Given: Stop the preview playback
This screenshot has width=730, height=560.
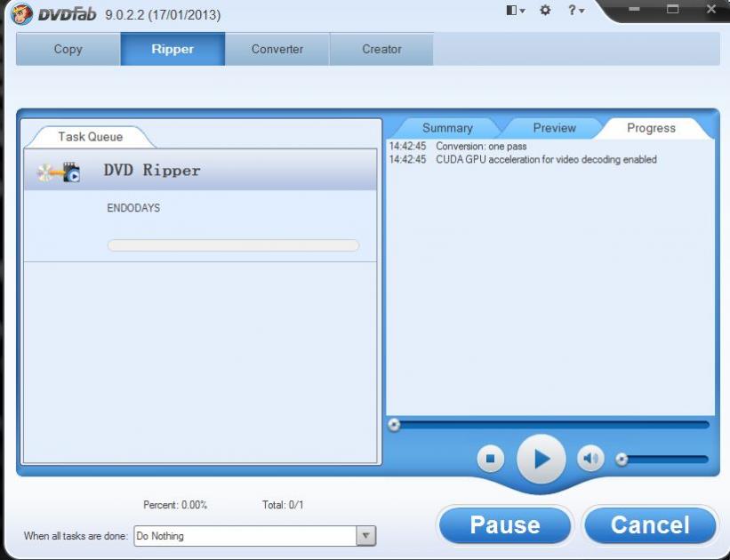Looking at the screenshot, I should [490, 459].
